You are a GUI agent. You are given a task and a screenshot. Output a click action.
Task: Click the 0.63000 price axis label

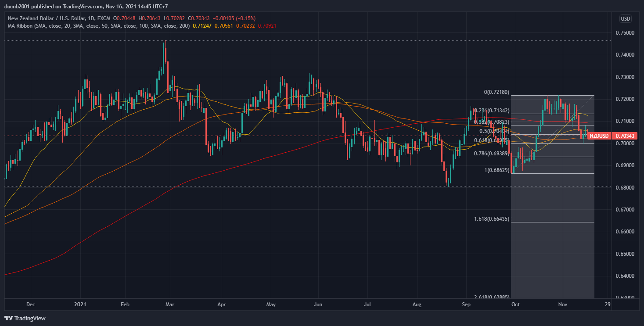[625, 298]
